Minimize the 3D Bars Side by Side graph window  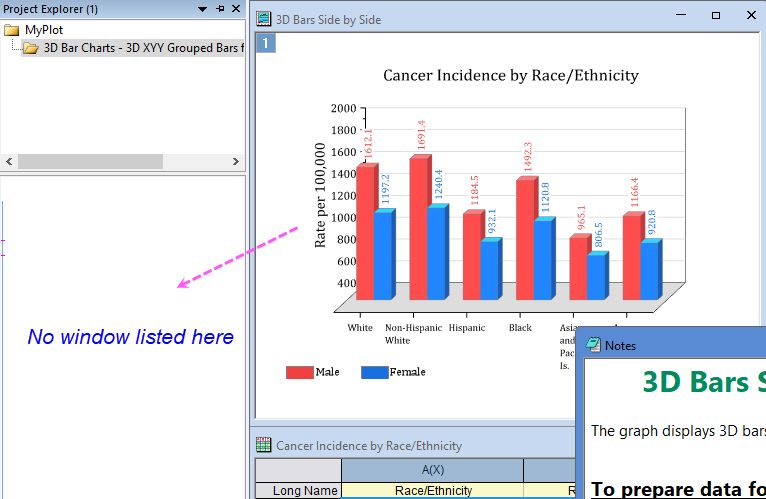pos(682,16)
